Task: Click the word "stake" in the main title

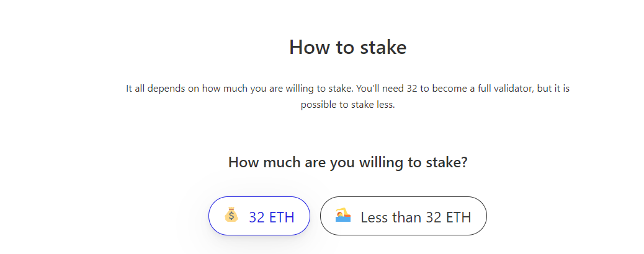Action: 383,47
